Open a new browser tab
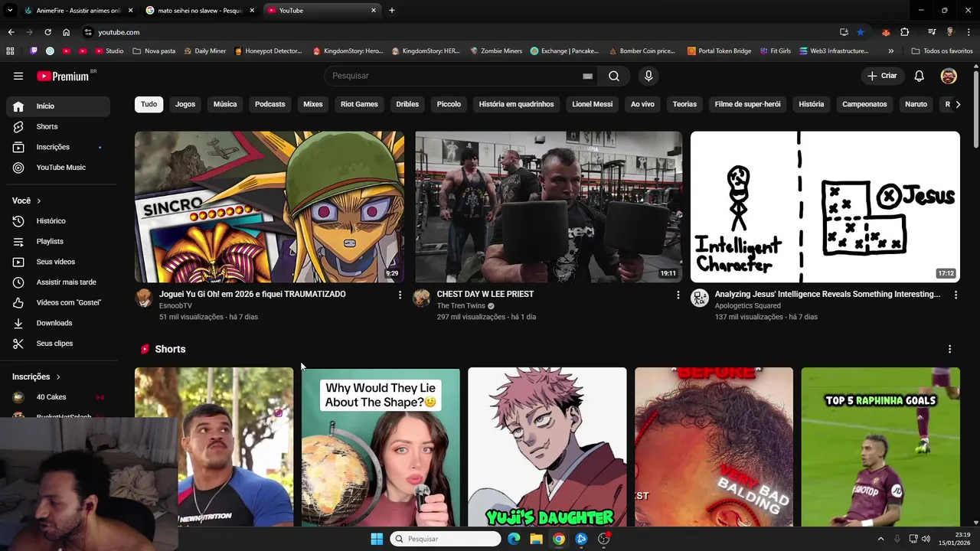 (392, 11)
